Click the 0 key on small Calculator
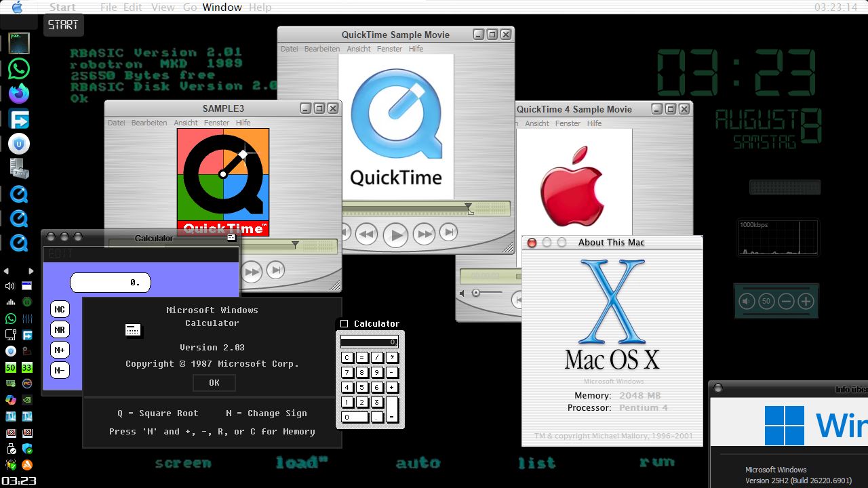Viewport: 868px width, 488px height. pyautogui.click(x=355, y=417)
